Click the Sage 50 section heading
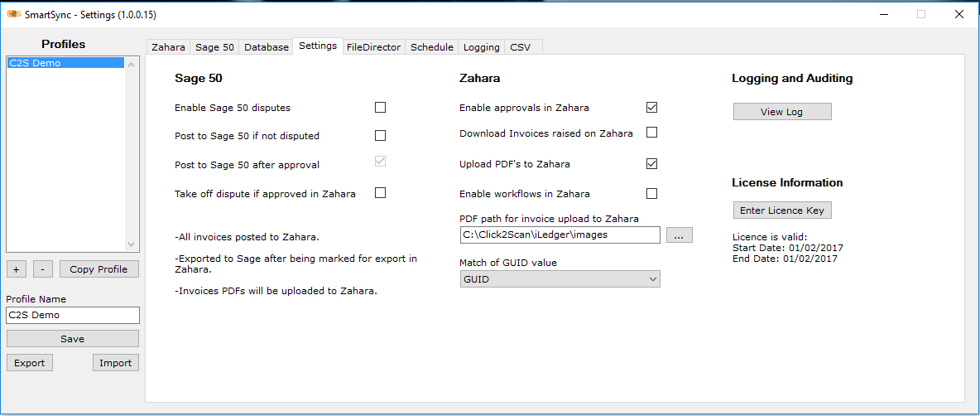The image size is (980, 416). tap(199, 79)
